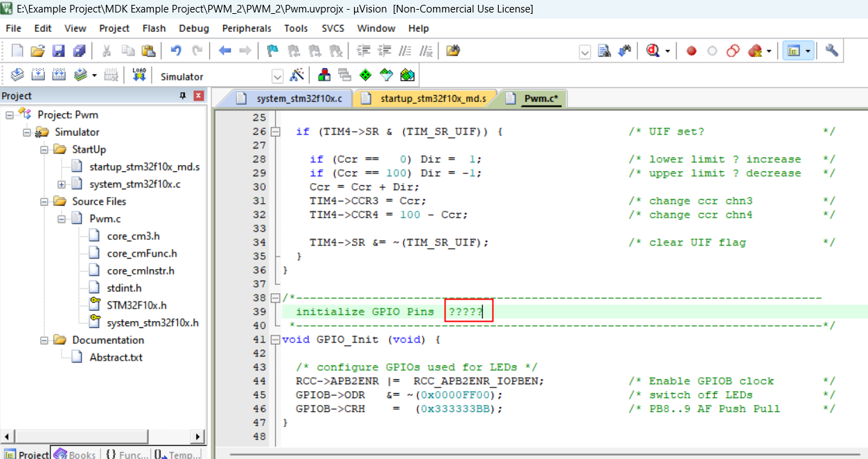Viewport: 868px width, 459px height.
Task: Start debug session with magnifier 'd' icon
Action: point(653,51)
